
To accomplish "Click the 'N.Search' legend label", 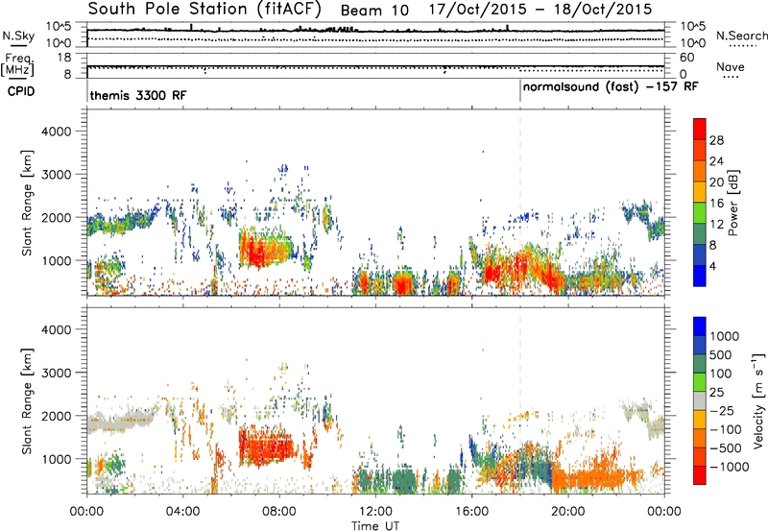I will click(742, 36).
